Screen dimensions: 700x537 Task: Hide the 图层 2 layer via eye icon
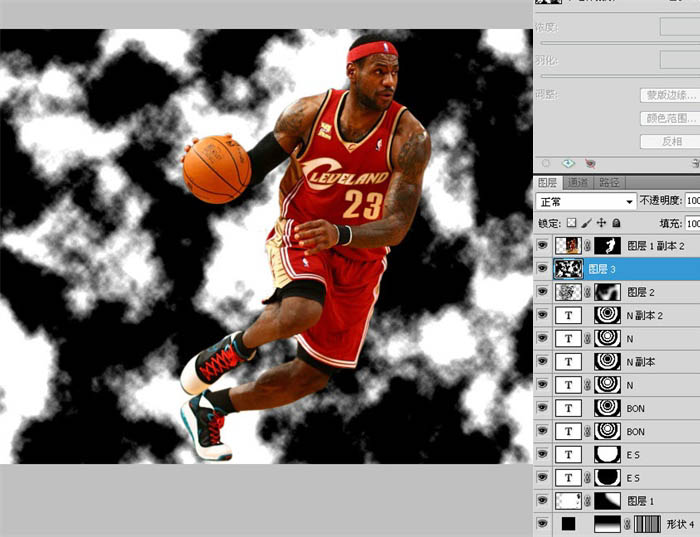click(542, 291)
